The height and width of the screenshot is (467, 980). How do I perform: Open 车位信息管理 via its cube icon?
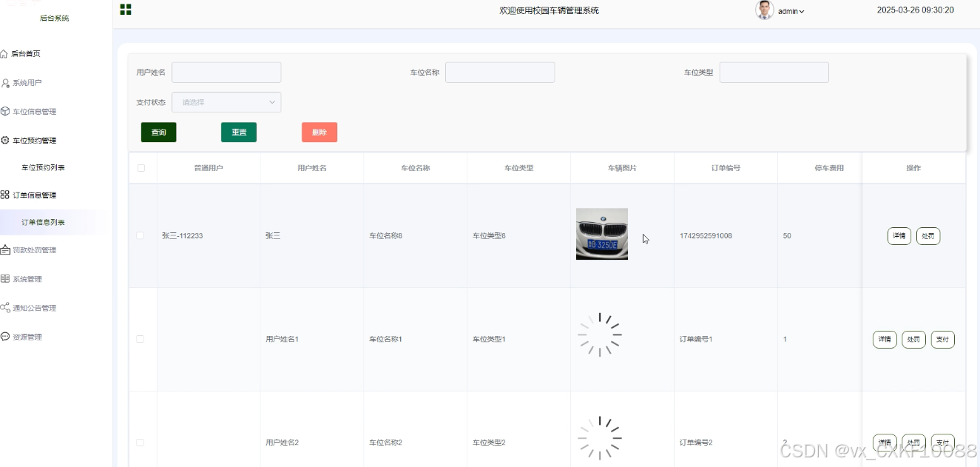[x=5, y=112]
